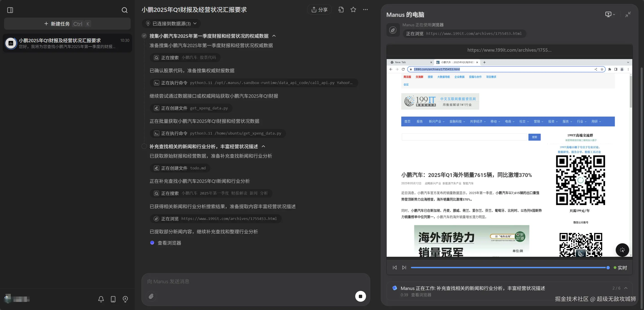Click the 199IT site logo
This screenshot has width=644, height=310.
(x=440, y=101)
